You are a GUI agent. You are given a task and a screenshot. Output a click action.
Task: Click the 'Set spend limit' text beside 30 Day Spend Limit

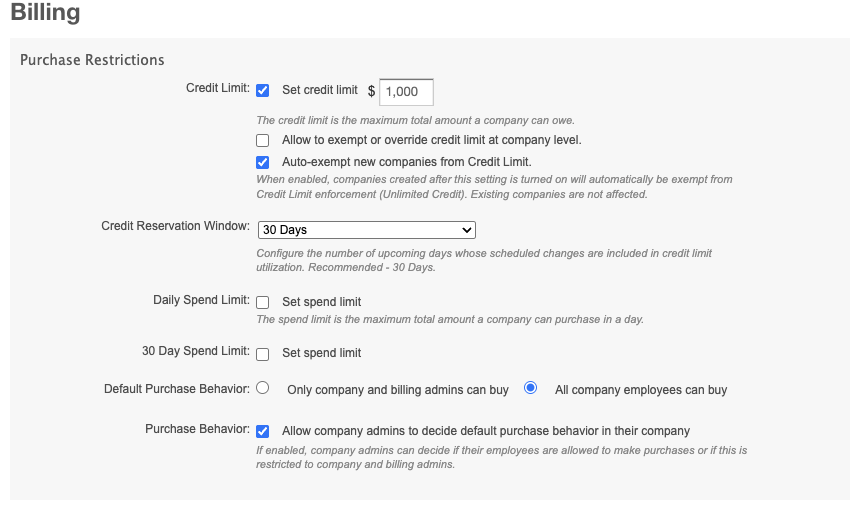(x=321, y=353)
